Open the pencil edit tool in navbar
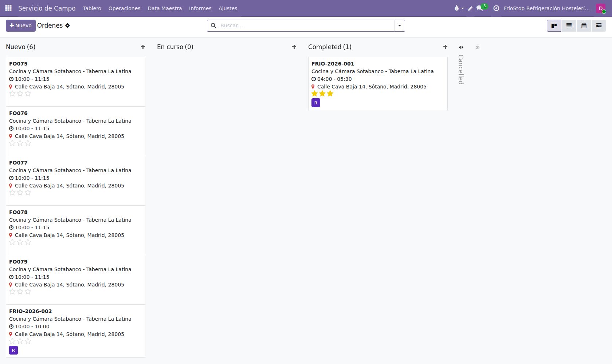 tap(470, 8)
